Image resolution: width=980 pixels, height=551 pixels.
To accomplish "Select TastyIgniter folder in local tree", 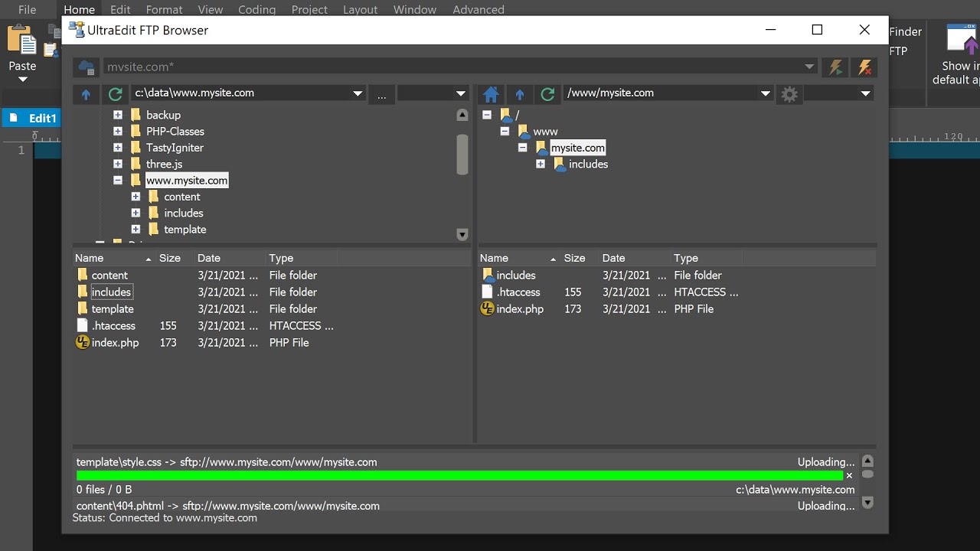I will (x=175, y=148).
